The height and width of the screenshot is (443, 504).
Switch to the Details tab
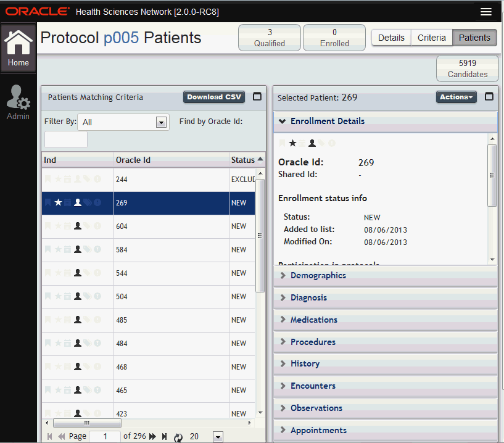[x=391, y=38]
